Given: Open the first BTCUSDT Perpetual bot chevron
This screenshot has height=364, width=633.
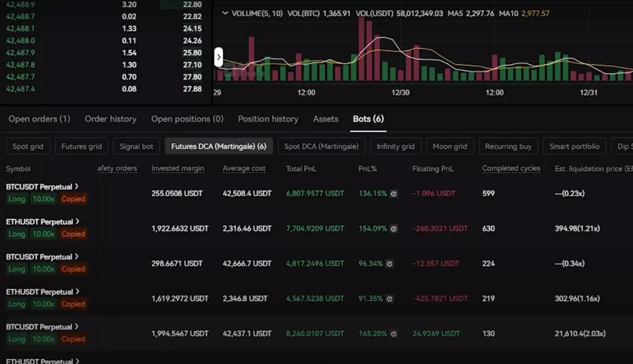Looking at the screenshot, I should coord(77,186).
